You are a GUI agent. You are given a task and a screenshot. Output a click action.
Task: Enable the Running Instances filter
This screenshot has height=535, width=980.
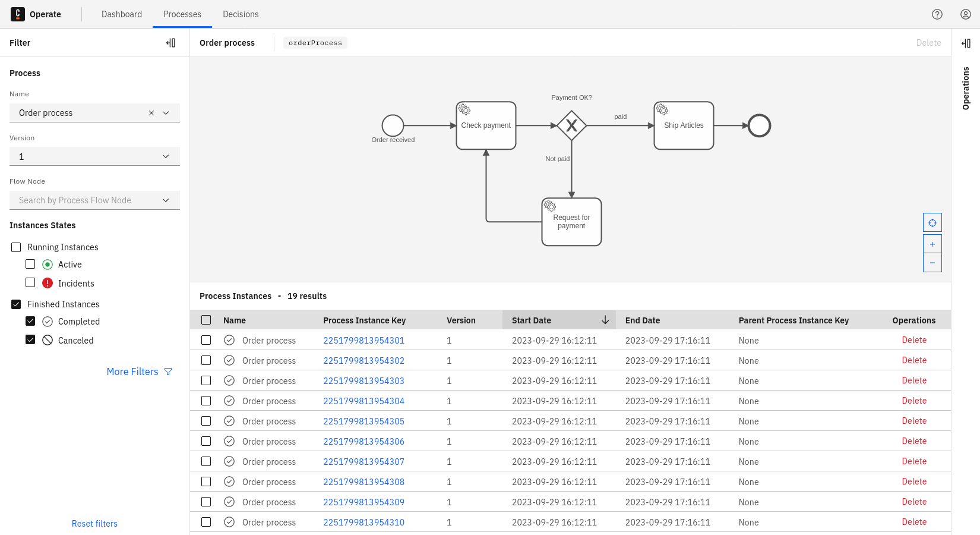pyautogui.click(x=16, y=247)
